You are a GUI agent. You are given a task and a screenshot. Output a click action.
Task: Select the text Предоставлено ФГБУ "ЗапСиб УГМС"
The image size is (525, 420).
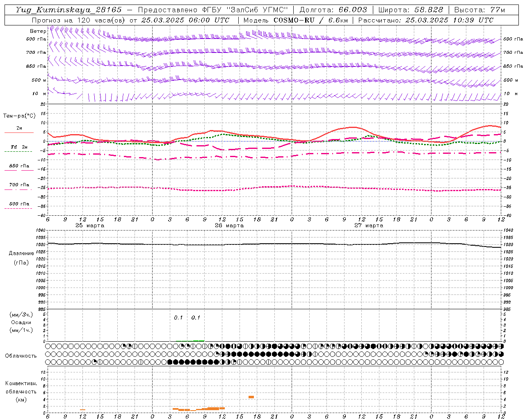tap(213, 10)
